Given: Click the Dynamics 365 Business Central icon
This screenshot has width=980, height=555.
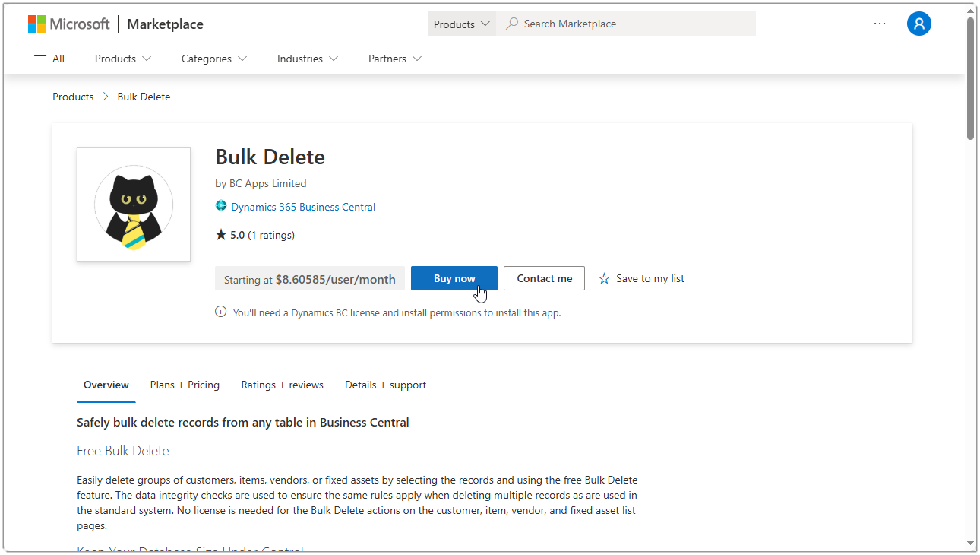Looking at the screenshot, I should coord(221,206).
